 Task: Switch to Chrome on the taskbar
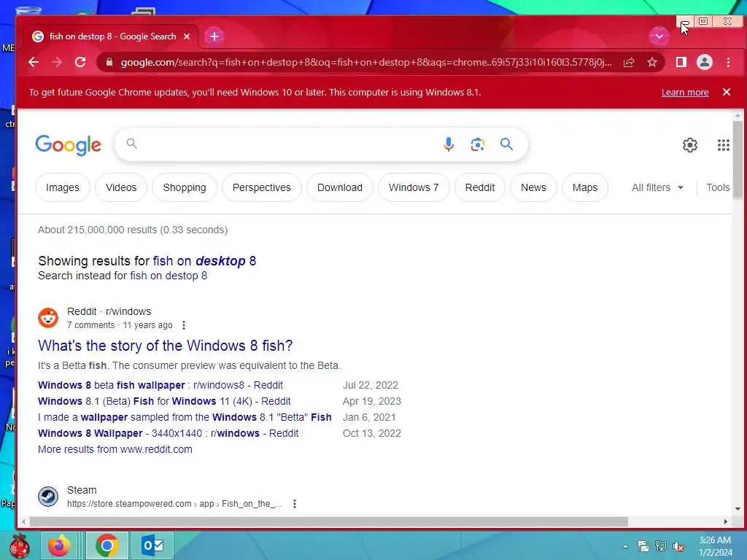pyautogui.click(x=107, y=545)
